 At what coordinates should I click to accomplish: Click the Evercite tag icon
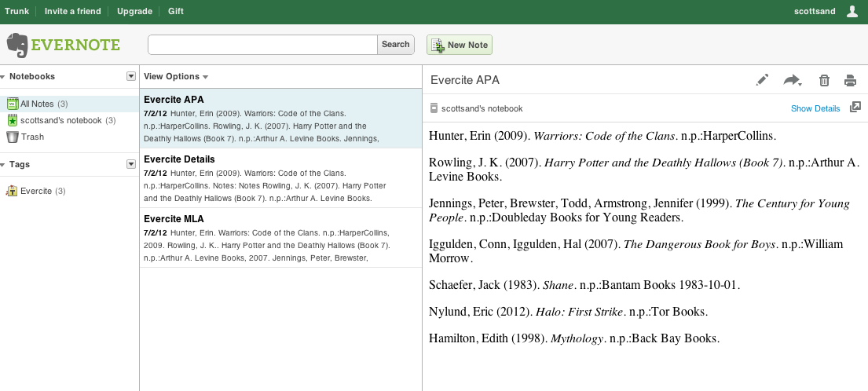12,192
